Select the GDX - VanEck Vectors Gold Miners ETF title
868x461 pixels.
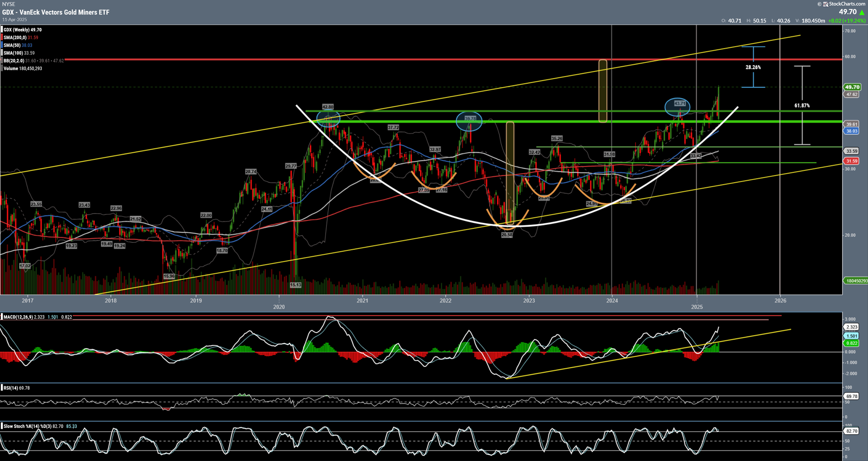(56, 12)
